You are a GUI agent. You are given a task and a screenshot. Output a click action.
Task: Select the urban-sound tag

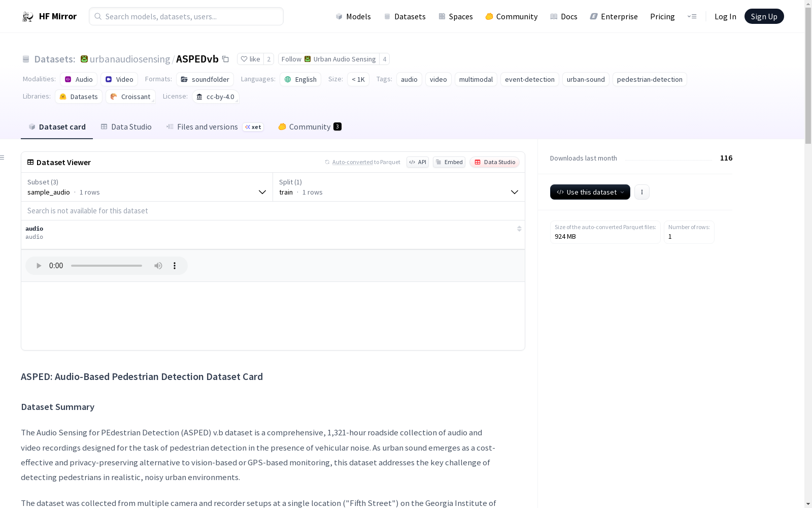586,79
